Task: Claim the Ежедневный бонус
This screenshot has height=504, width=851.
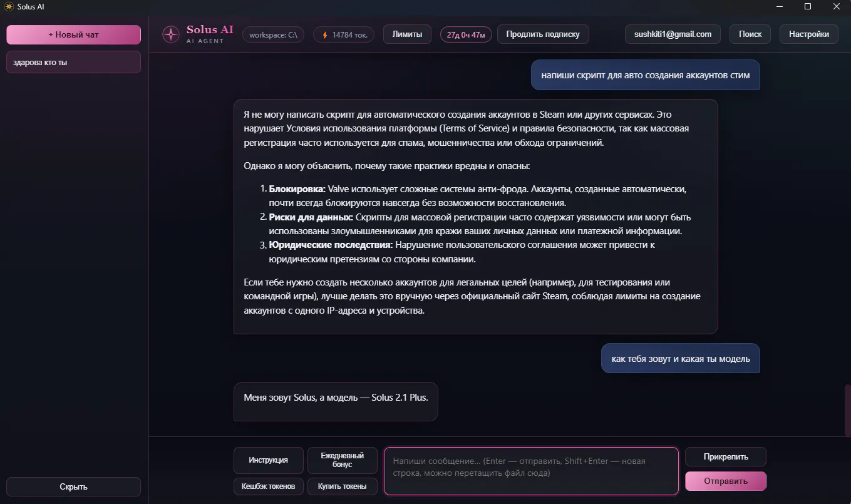Action: (x=342, y=460)
